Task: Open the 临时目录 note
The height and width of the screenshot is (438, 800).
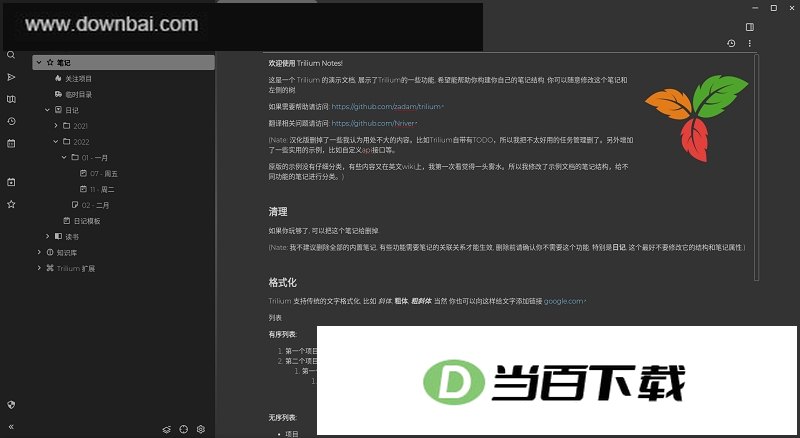Action: click(78, 94)
